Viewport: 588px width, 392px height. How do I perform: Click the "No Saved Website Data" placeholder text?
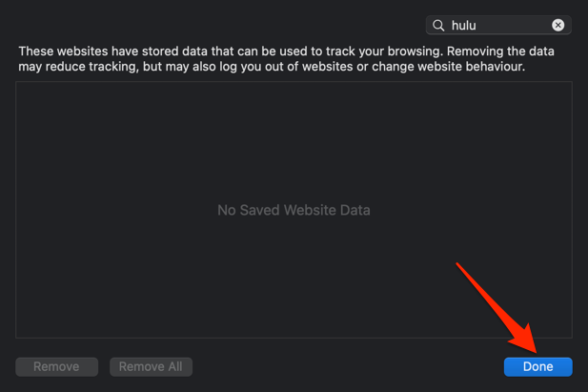[294, 210]
